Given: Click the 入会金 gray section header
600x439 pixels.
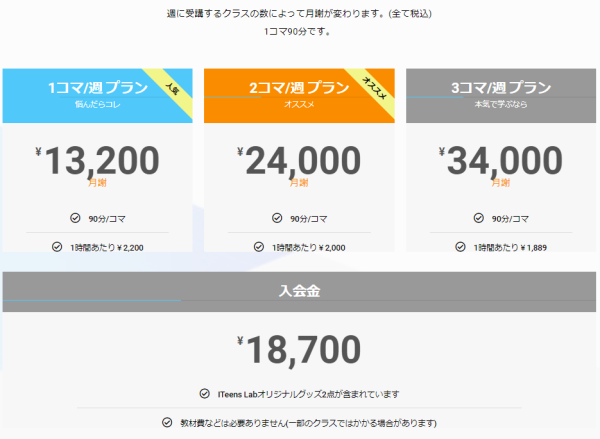Looking at the screenshot, I should click(x=299, y=292).
